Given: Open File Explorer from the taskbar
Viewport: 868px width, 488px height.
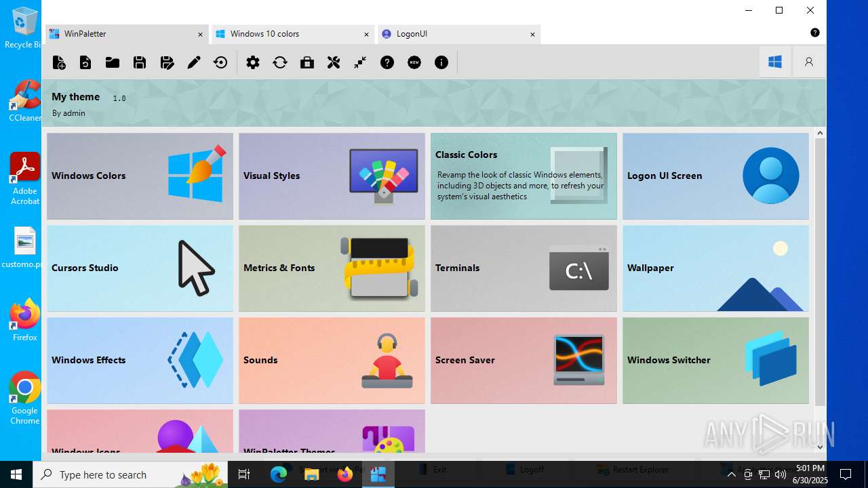Looking at the screenshot, I should tap(312, 474).
